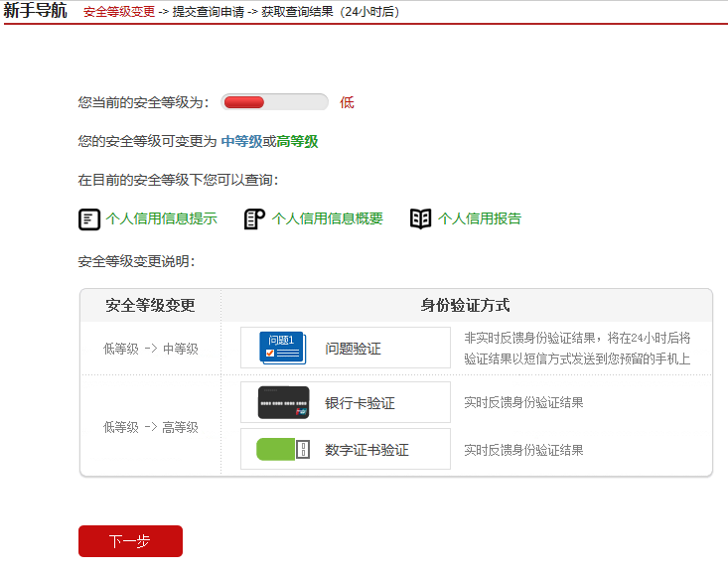Image resolution: width=728 pixels, height=573 pixels.
Task: Click the 您当前的安全等级为 label
Action: pyautogui.click(x=143, y=102)
